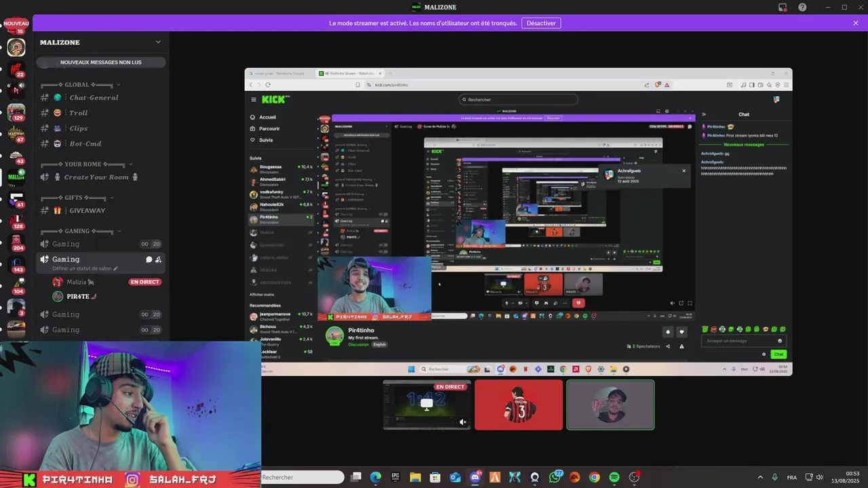The image size is (868, 488).
Task: Toggle the mute icon on the streaming tile
Action: [x=463, y=422]
